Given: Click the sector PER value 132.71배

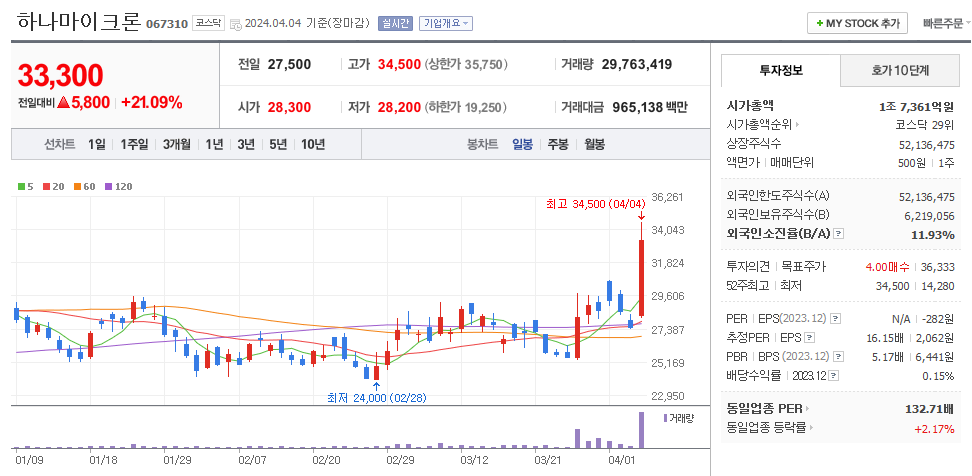Looking at the screenshot, I should tap(930, 409).
